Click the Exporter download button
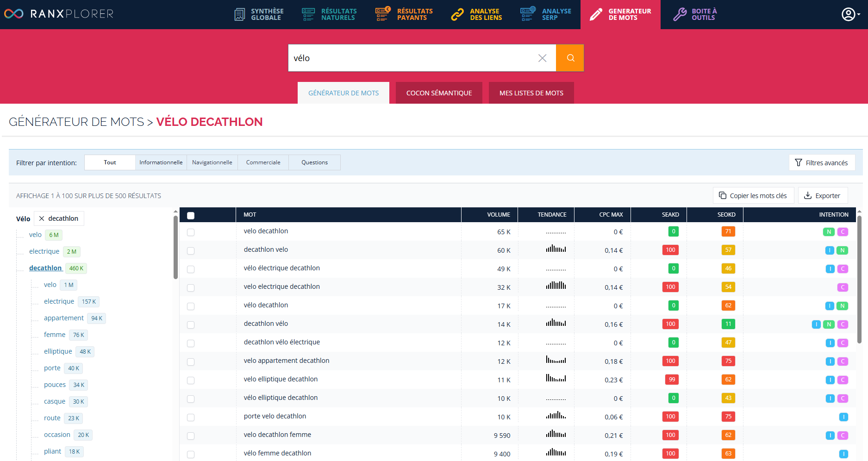This screenshot has height=461, width=868. pos(823,195)
